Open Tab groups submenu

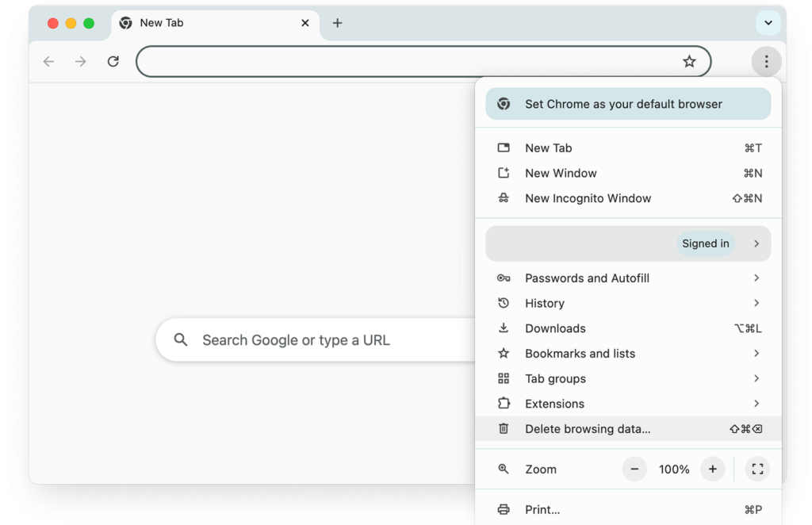pos(628,378)
